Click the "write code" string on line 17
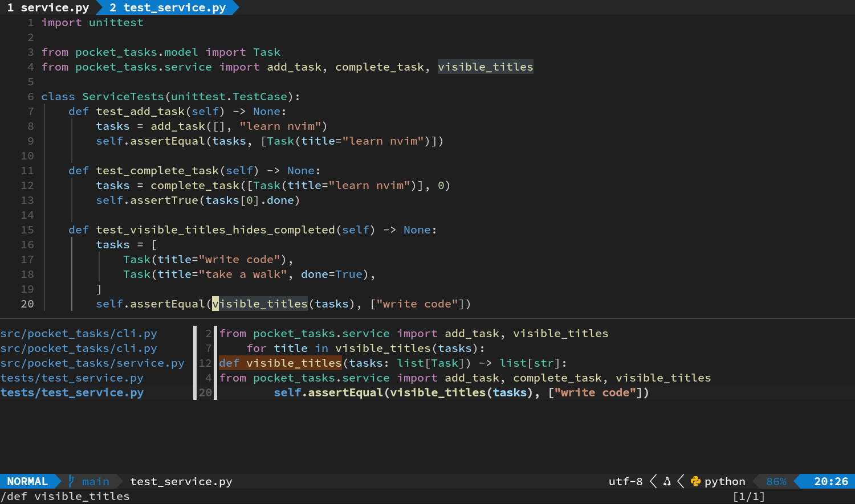Viewport: 855px width, 504px height. (x=239, y=259)
